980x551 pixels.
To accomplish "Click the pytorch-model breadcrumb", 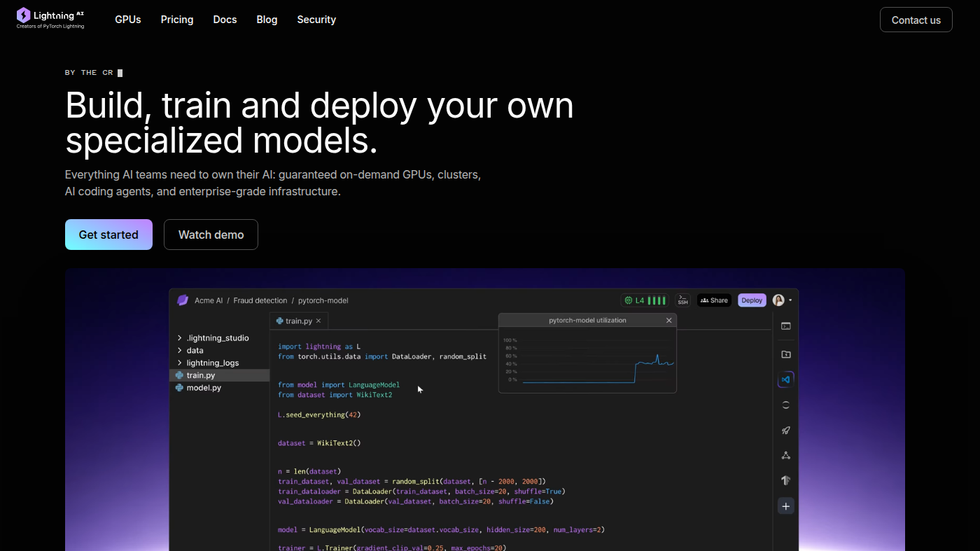I will point(323,300).
